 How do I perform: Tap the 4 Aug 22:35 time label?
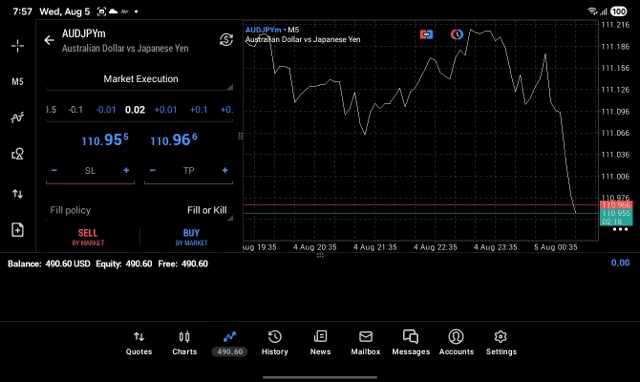[x=435, y=247]
